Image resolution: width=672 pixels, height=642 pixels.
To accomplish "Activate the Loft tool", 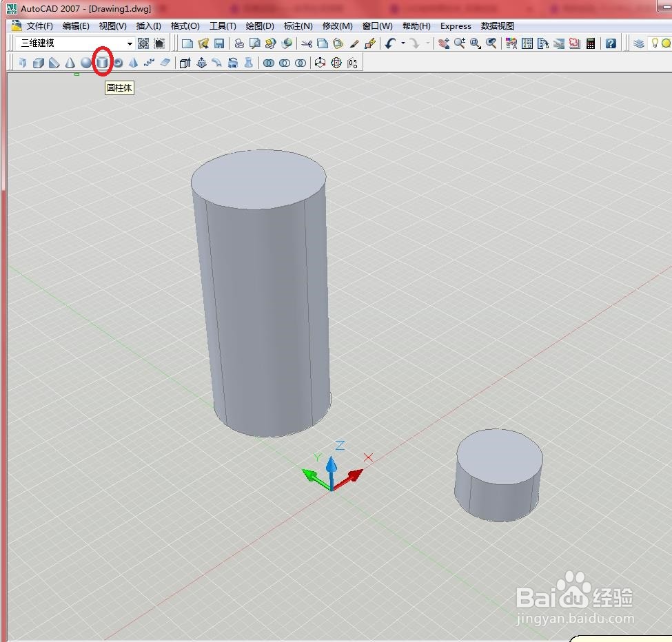I will click(x=249, y=63).
